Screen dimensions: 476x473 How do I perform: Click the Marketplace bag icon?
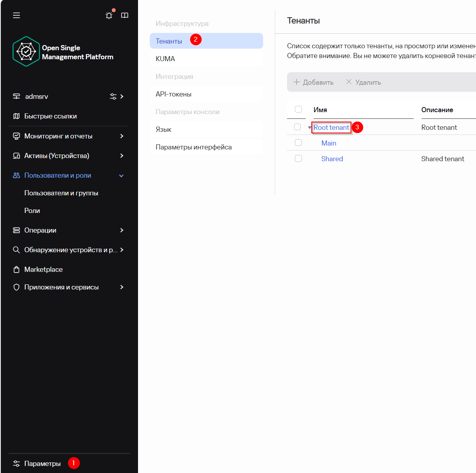(16, 269)
